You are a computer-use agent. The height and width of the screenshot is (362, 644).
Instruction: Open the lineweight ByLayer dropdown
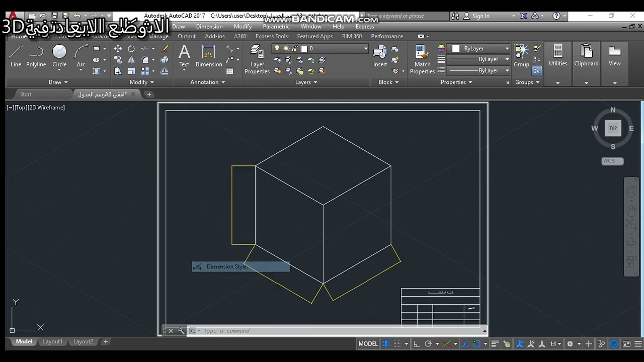click(478, 59)
